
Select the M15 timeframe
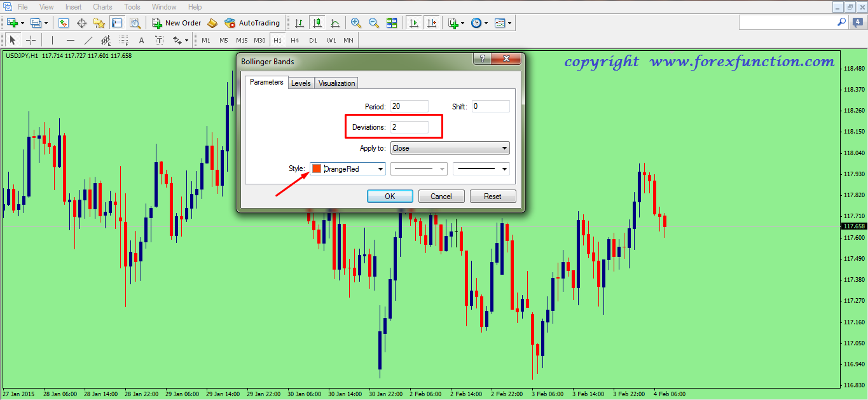click(x=242, y=40)
